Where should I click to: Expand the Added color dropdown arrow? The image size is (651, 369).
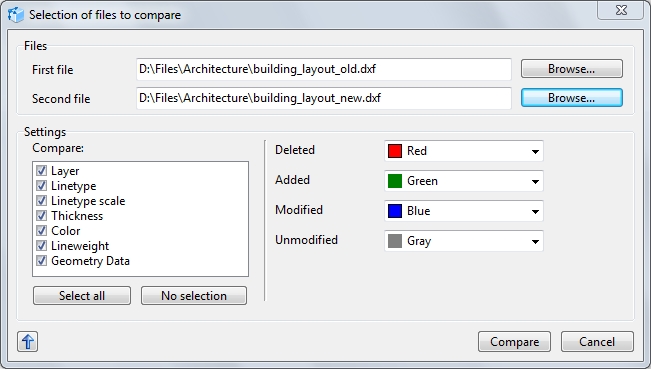(535, 181)
